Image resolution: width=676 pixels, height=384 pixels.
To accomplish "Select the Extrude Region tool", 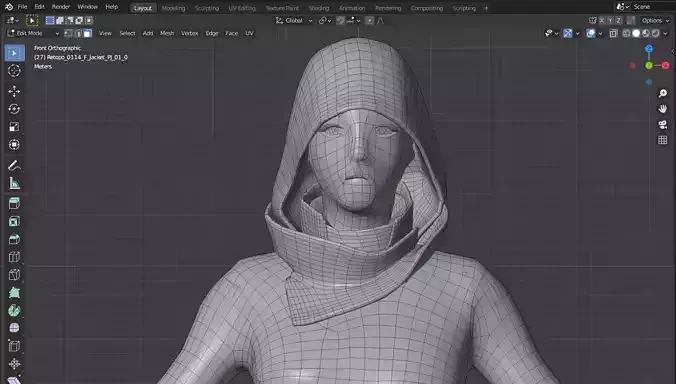I will tap(14, 203).
